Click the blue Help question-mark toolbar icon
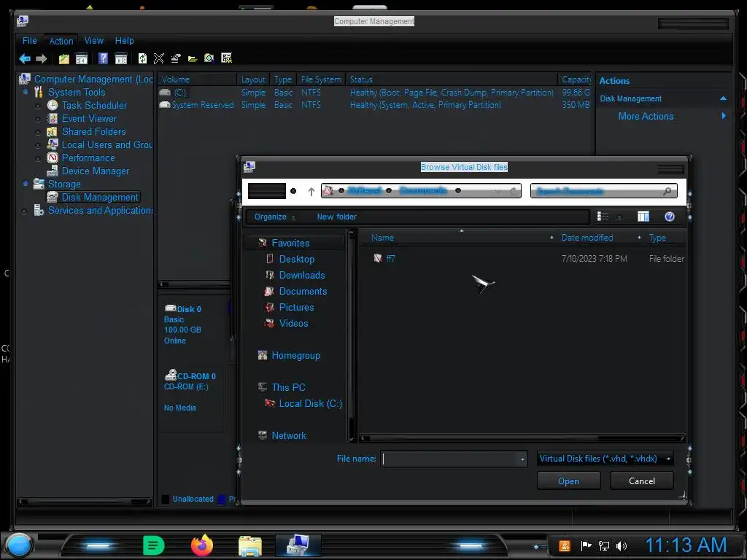 103,58
